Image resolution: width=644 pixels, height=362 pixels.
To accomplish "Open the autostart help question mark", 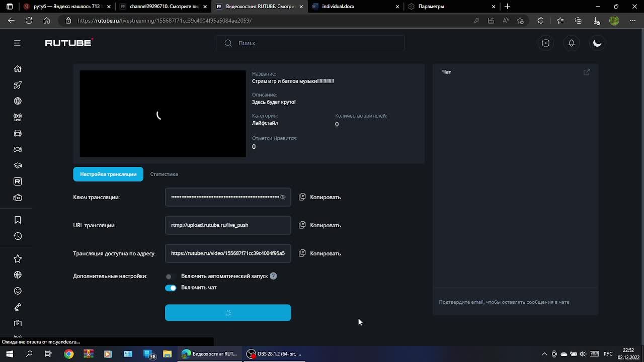I will pos(273,276).
